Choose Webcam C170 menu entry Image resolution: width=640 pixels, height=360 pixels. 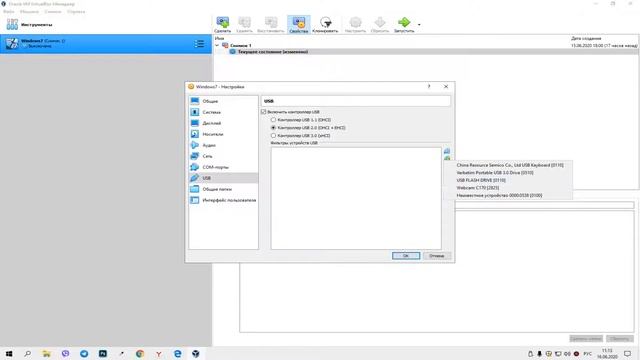coord(509,187)
